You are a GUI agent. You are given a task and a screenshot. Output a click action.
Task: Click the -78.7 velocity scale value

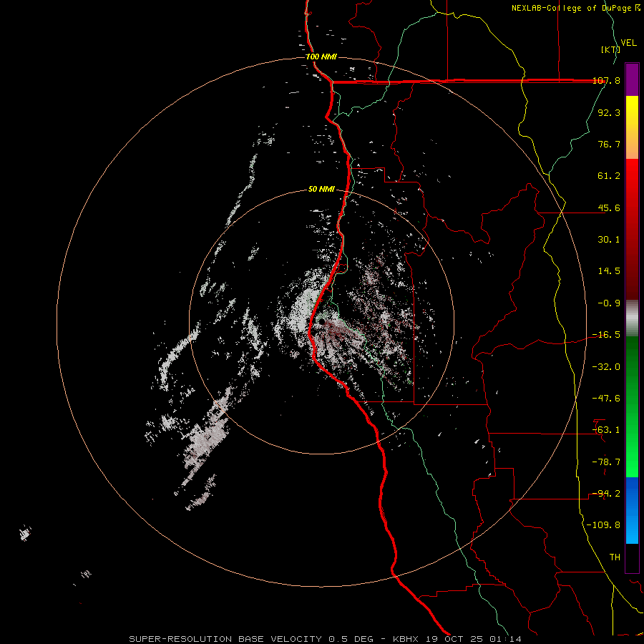(606, 462)
